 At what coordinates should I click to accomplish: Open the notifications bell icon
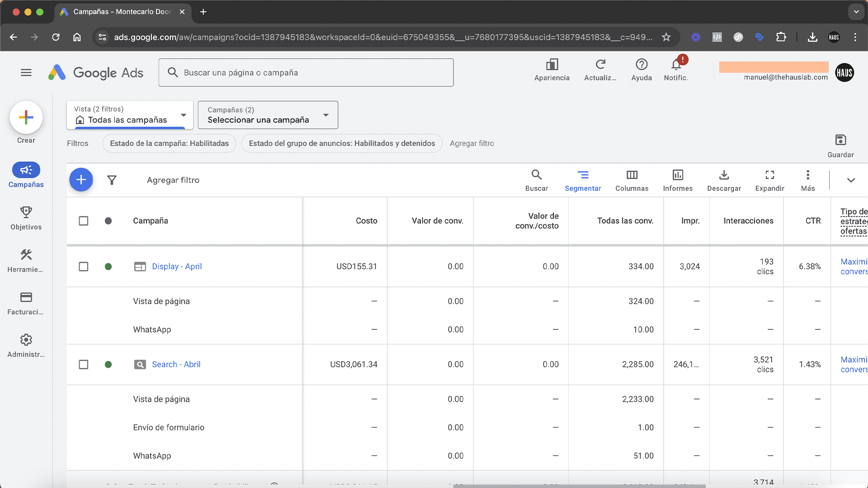676,65
